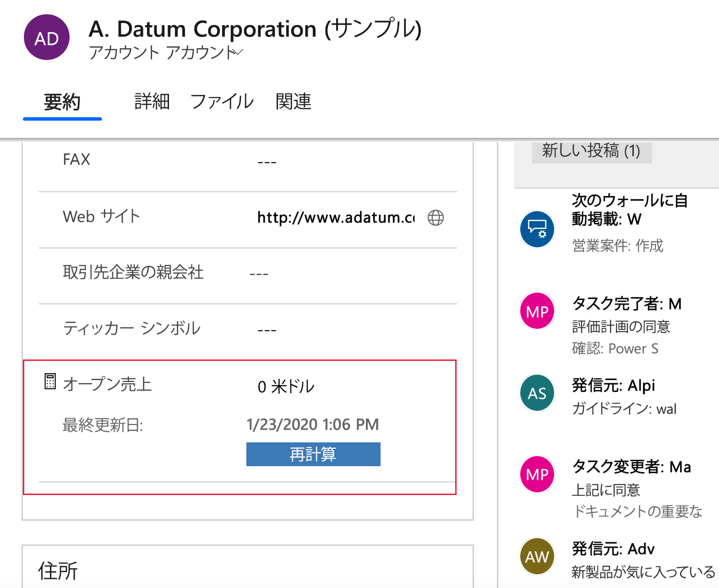Switch to the 詳細 tab

(x=152, y=102)
